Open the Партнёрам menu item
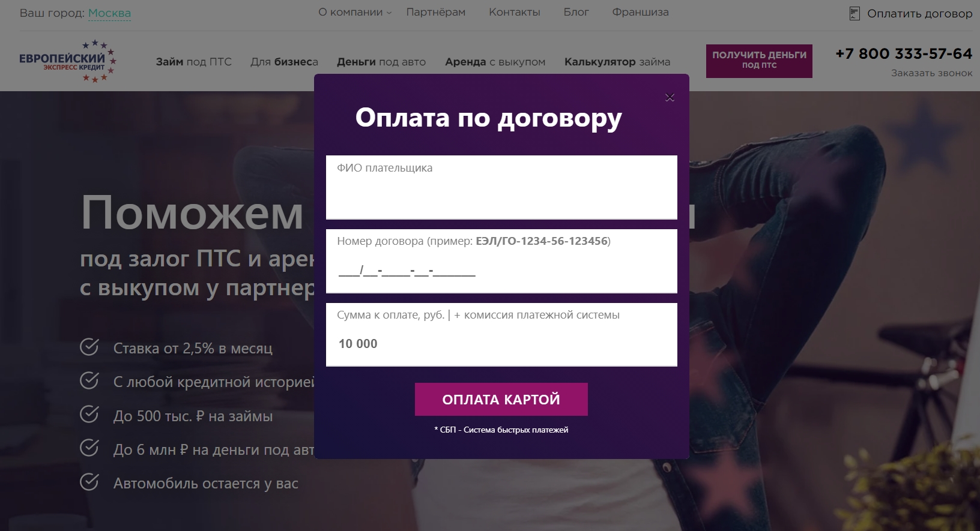Screen dimensions: 980x531 click(x=436, y=12)
